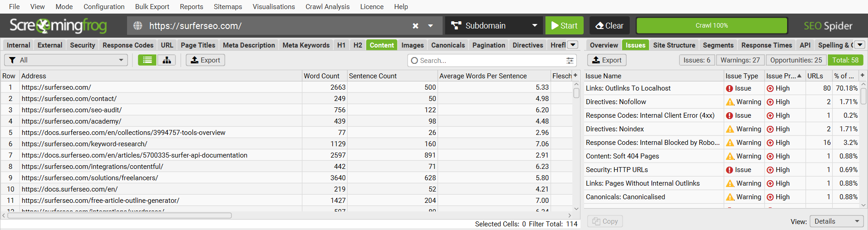
Task: Click the globe icon in URL bar
Action: coord(138,26)
